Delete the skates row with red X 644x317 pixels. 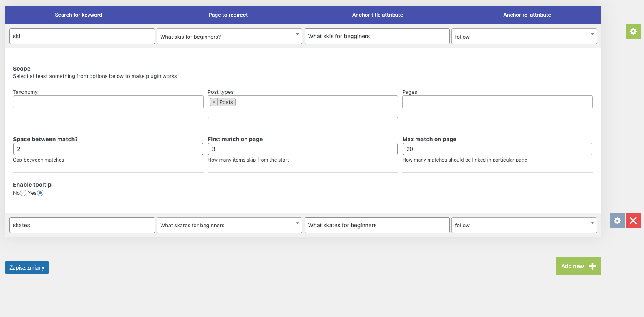coord(633,221)
